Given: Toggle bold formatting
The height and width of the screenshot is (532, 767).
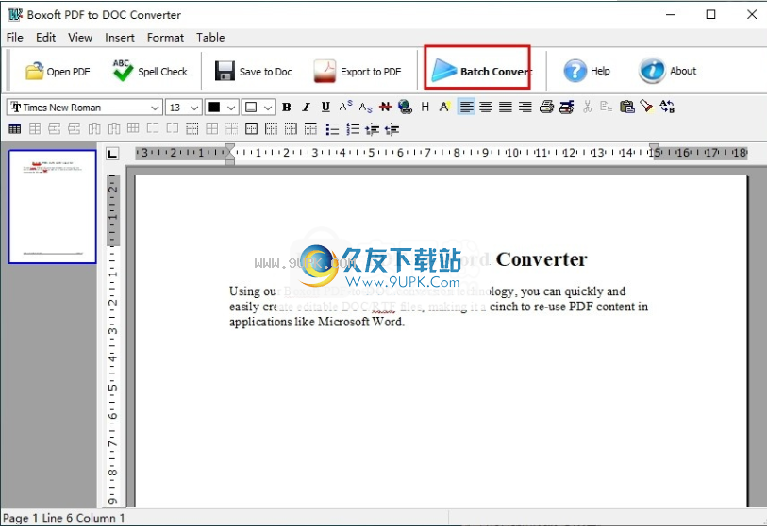Looking at the screenshot, I should pyautogui.click(x=287, y=108).
